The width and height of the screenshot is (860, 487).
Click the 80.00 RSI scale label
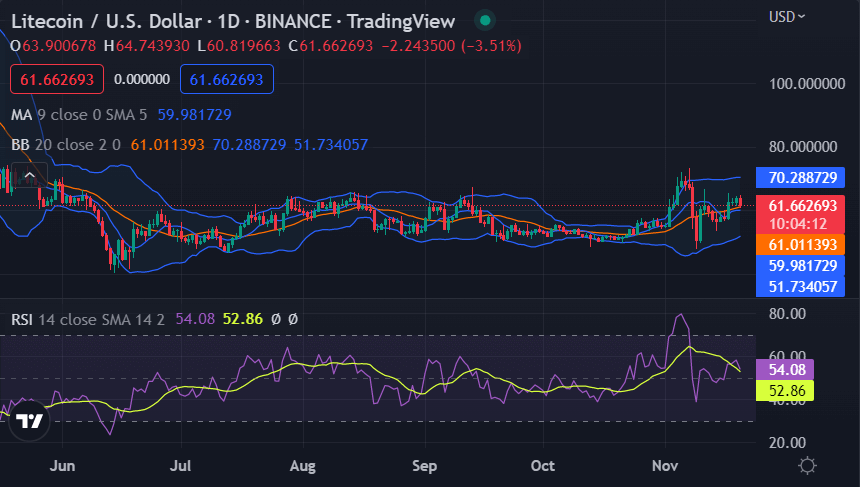click(x=787, y=314)
